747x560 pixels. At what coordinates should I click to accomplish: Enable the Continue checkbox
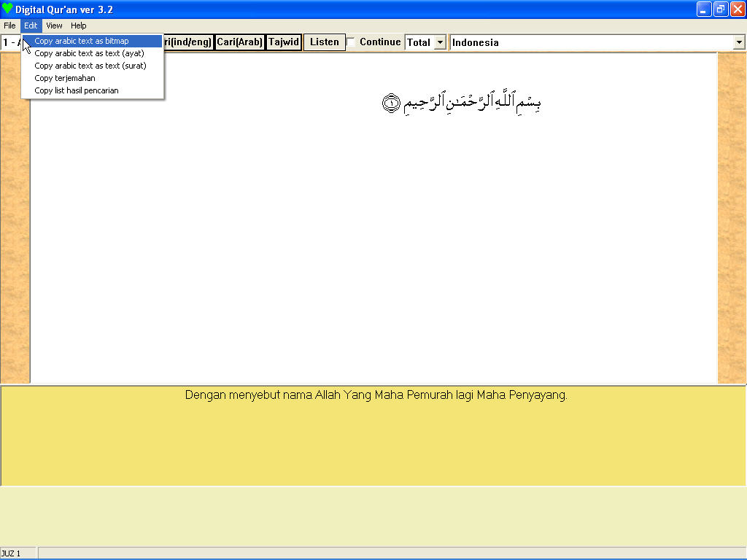tap(351, 42)
